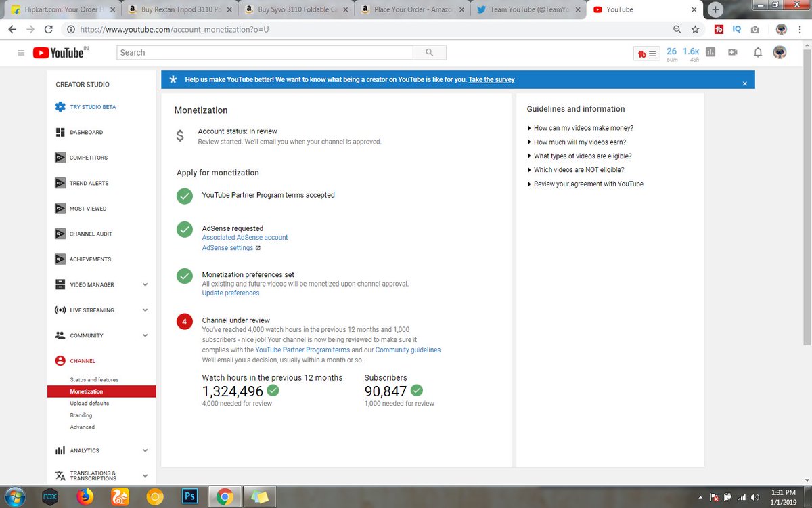Click the vidIQ extension icon in Chrome toolbar
Screen dimensions: 812x508
tap(737, 30)
